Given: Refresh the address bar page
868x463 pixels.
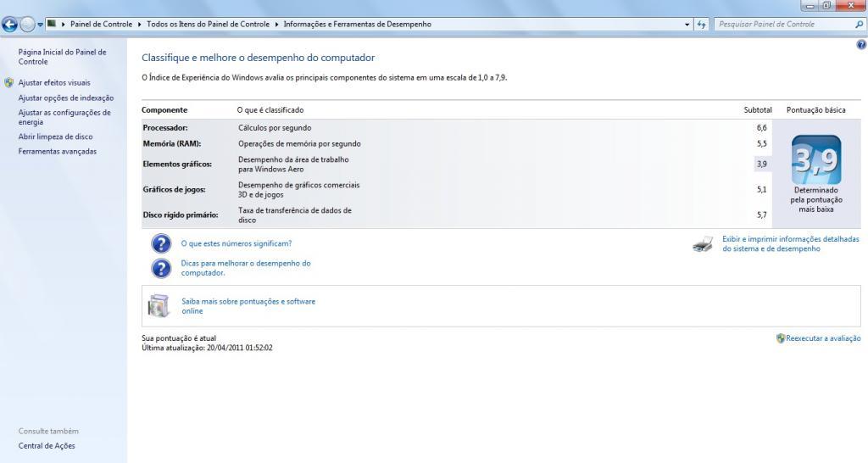Looking at the screenshot, I should (701, 25).
